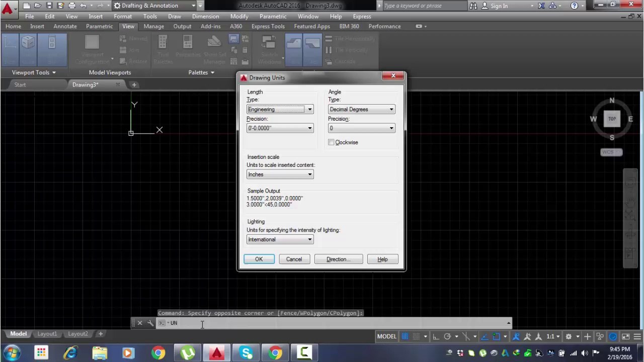Open Google Chrome from the taskbar

click(158, 353)
